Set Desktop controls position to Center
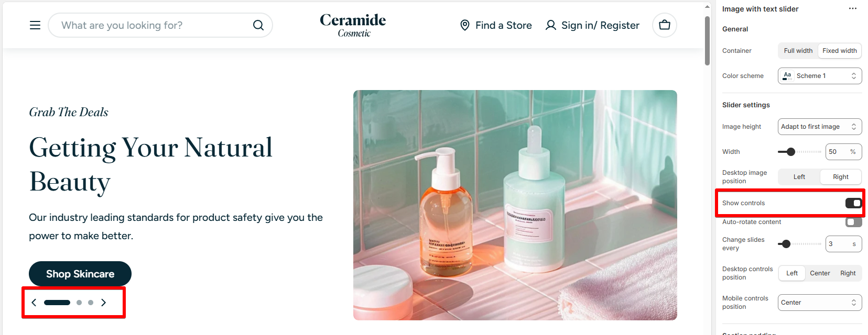Image resolution: width=868 pixels, height=335 pixels. pos(820,273)
